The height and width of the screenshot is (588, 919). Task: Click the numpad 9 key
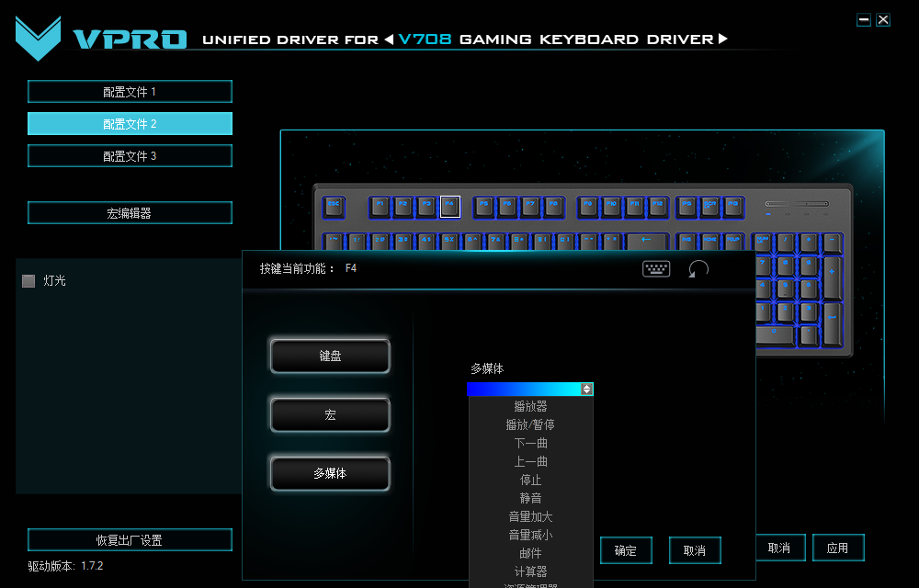809,265
